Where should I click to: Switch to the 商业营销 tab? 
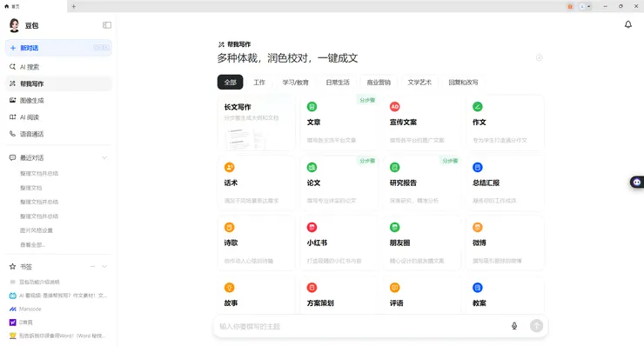point(379,82)
